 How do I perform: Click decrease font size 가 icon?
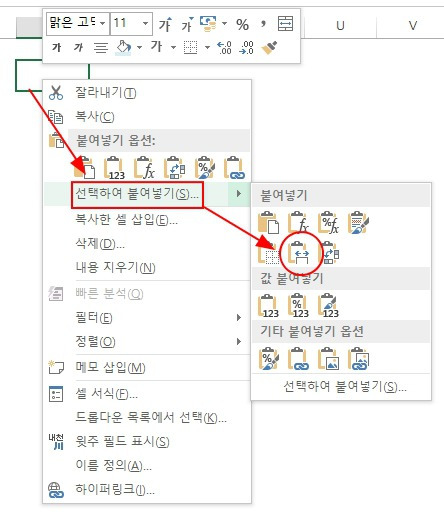coord(187,24)
